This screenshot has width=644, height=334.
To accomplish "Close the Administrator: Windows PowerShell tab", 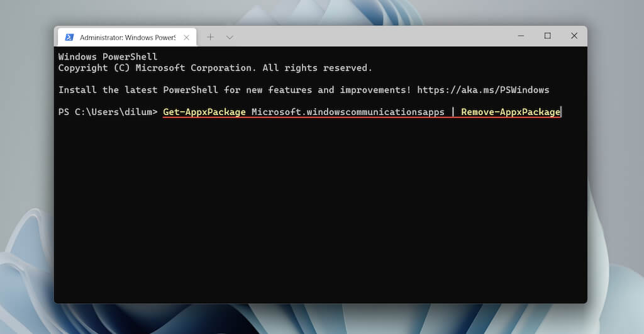I will pos(186,37).
